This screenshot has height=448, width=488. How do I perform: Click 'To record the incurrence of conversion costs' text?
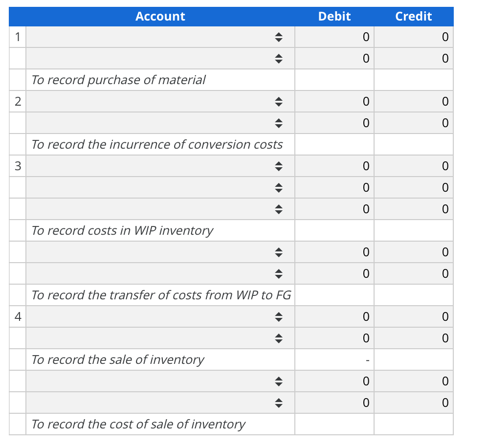coord(157,144)
